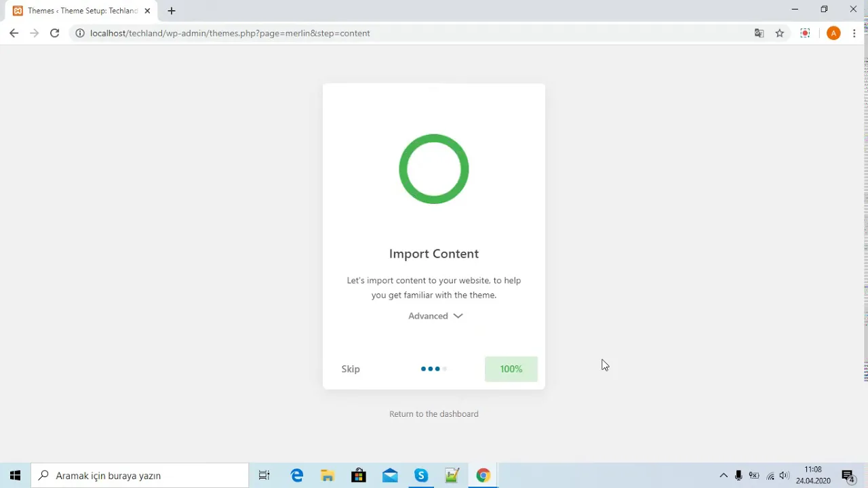Open the notification action center
Image resolution: width=868 pixels, height=488 pixels.
[x=848, y=476]
